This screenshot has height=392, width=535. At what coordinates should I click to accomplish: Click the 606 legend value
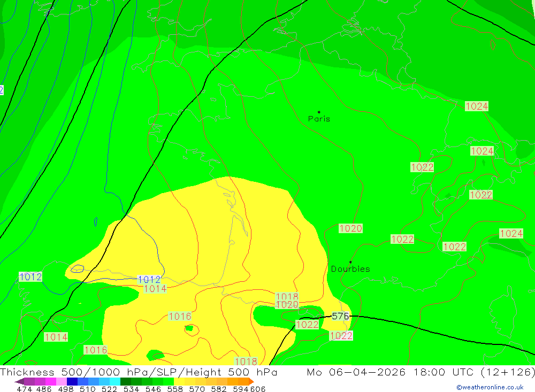click(x=258, y=389)
